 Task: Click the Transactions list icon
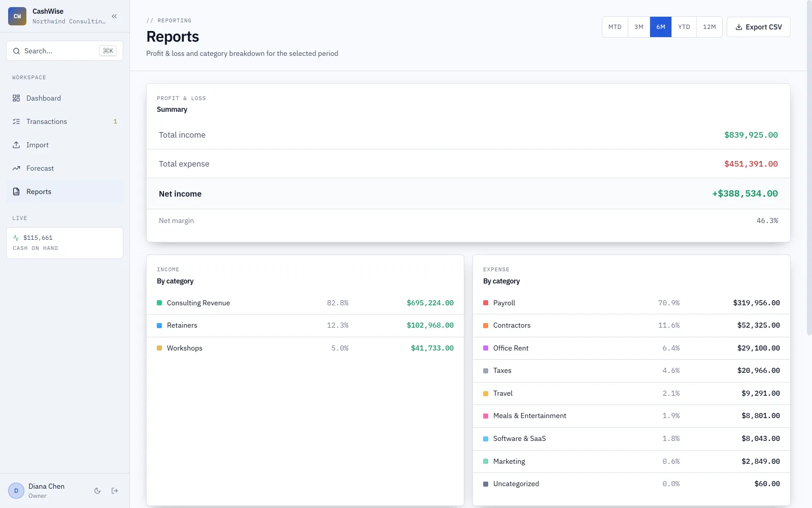(16, 121)
